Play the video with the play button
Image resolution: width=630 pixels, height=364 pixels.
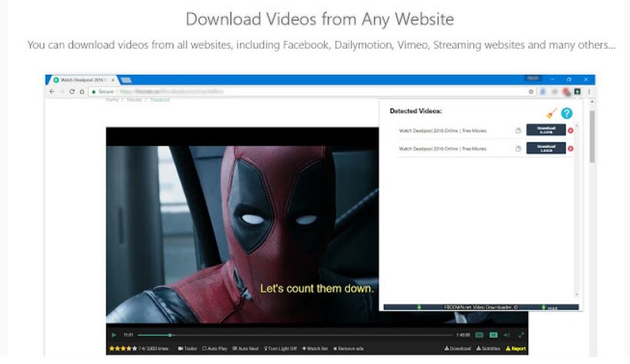[x=114, y=335]
